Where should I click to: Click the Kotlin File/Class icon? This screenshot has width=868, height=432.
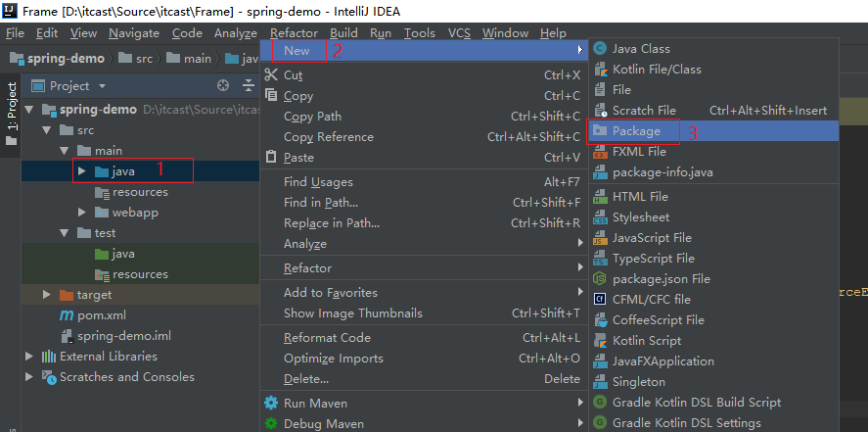coord(599,70)
